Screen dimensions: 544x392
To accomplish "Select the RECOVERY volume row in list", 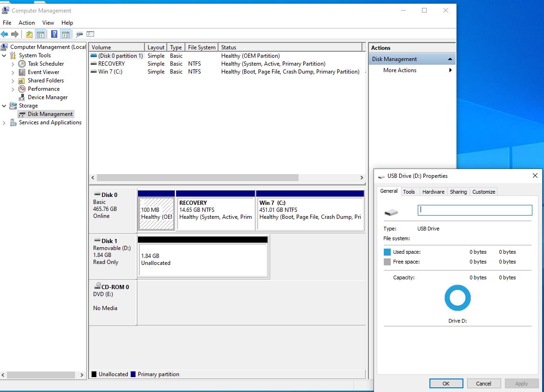I will (227, 63).
